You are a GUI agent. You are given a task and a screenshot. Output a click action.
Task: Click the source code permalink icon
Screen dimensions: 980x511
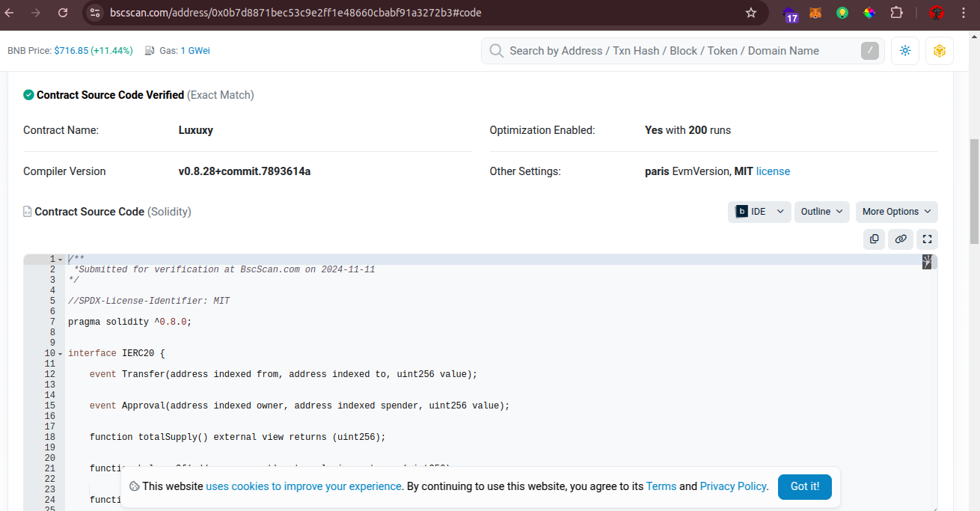pyautogui.click(x=901, y=239)
